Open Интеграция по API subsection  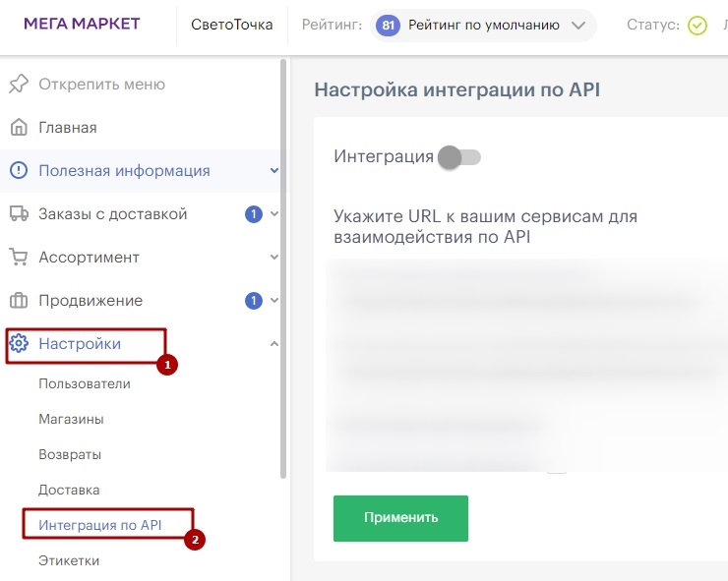click(100, 525)
